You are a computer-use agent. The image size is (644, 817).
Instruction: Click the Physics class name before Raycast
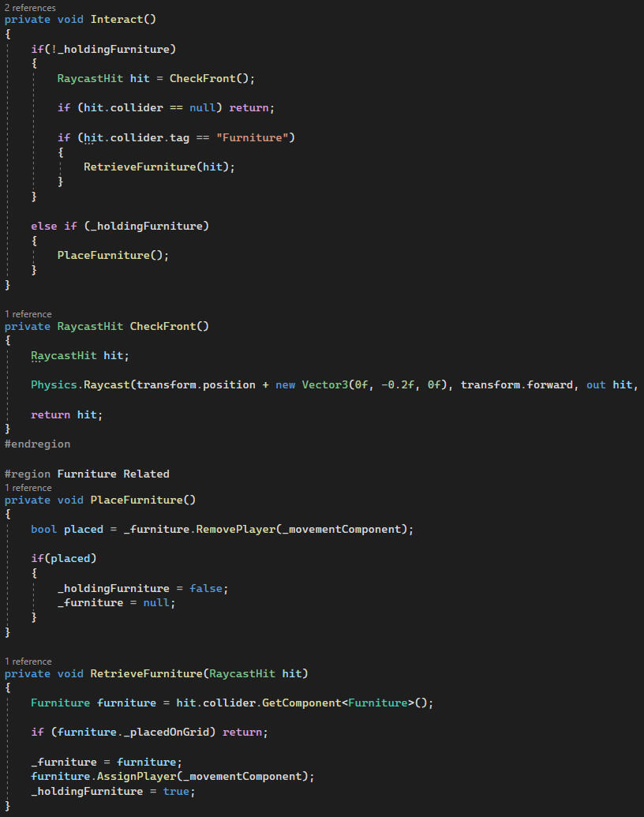point(54,384)
